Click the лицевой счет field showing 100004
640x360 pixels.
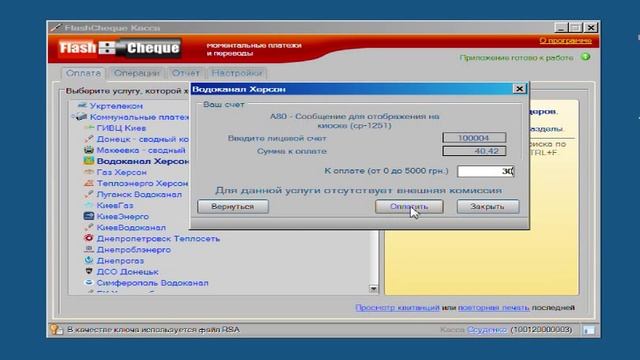tap(474, 138)
